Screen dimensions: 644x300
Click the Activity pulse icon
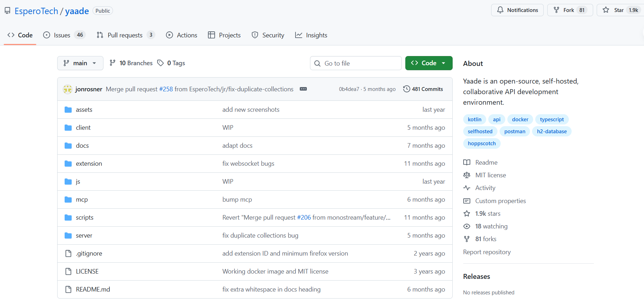click(467, 188)
